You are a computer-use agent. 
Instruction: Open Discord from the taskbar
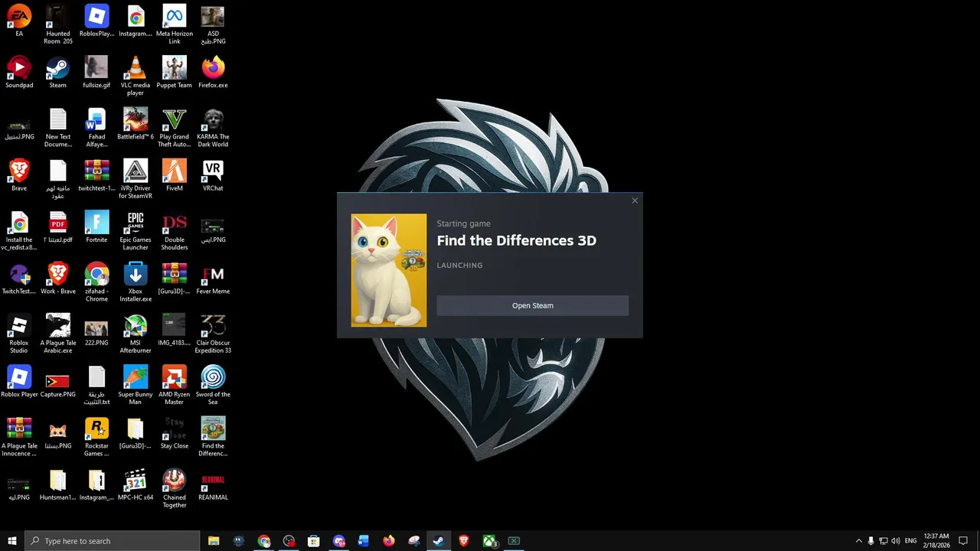click(x=339, y=541)
